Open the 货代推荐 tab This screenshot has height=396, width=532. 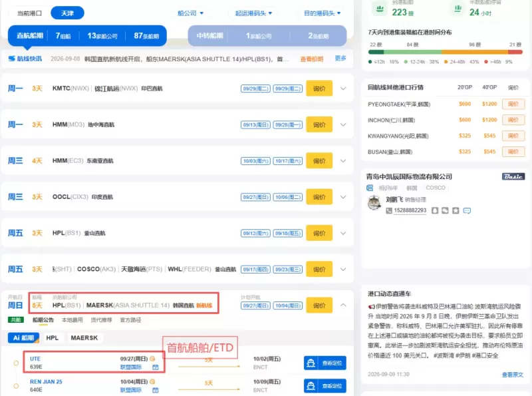(102, 320)
